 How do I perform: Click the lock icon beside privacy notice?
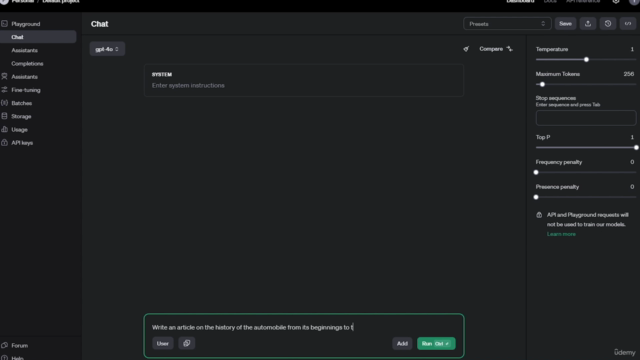click(x=539, y=215)
